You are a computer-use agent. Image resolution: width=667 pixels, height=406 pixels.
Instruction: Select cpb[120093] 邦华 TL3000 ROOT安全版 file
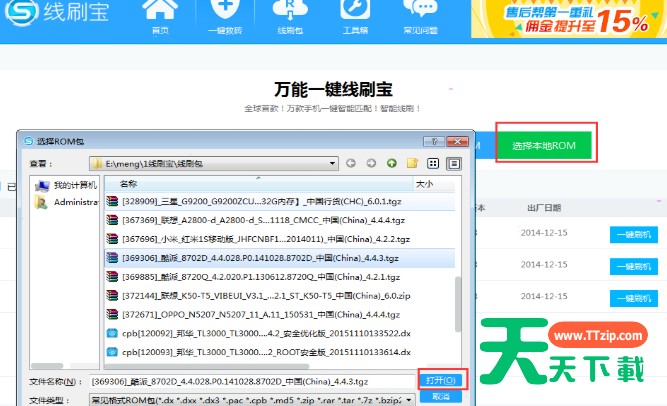(280, 352)
